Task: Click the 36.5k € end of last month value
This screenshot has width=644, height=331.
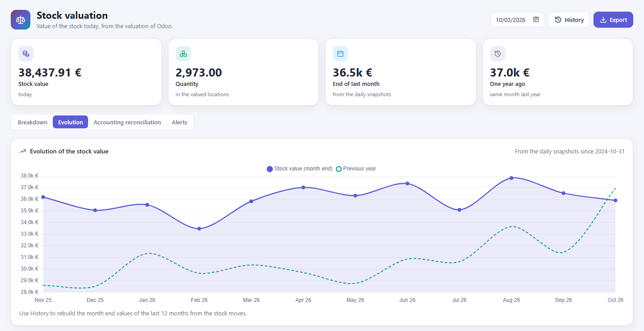Action: [352, 72]
